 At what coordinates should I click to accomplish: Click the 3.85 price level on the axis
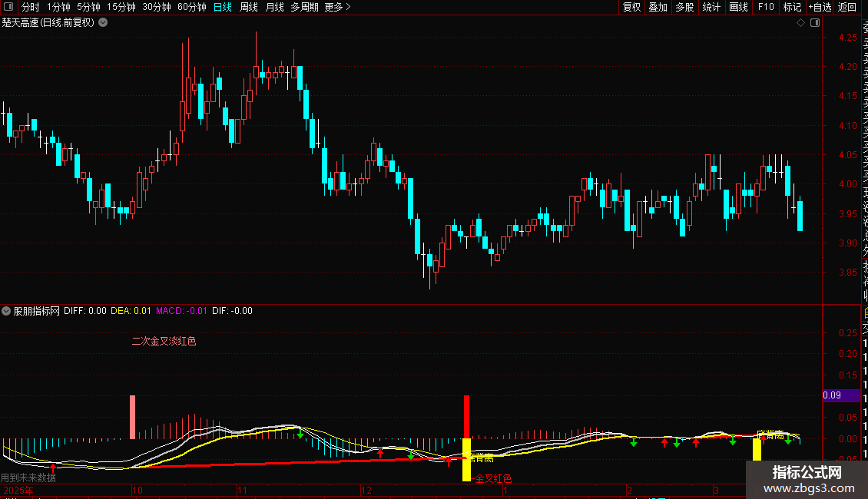click(847, 273)
